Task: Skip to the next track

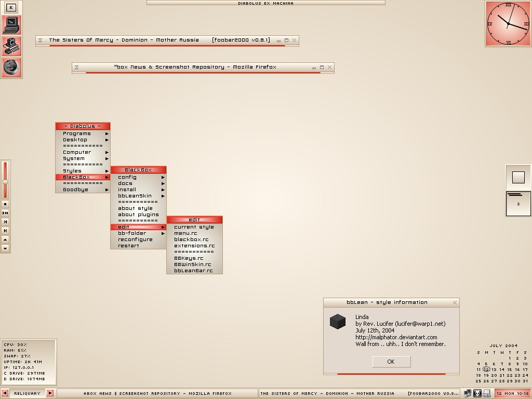Action: click(x=5, y=231)
